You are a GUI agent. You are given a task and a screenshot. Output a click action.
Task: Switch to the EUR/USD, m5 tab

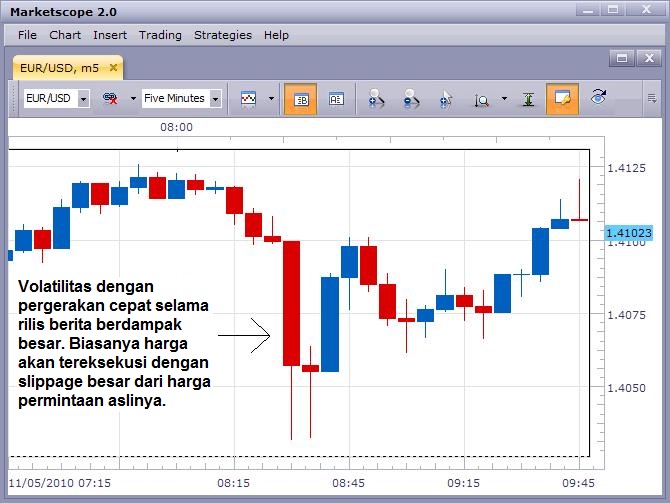click(x=60, y=68)
